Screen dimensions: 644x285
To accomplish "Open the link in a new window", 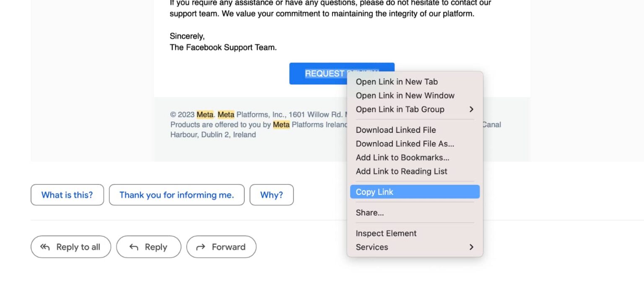I will point(405,96).
